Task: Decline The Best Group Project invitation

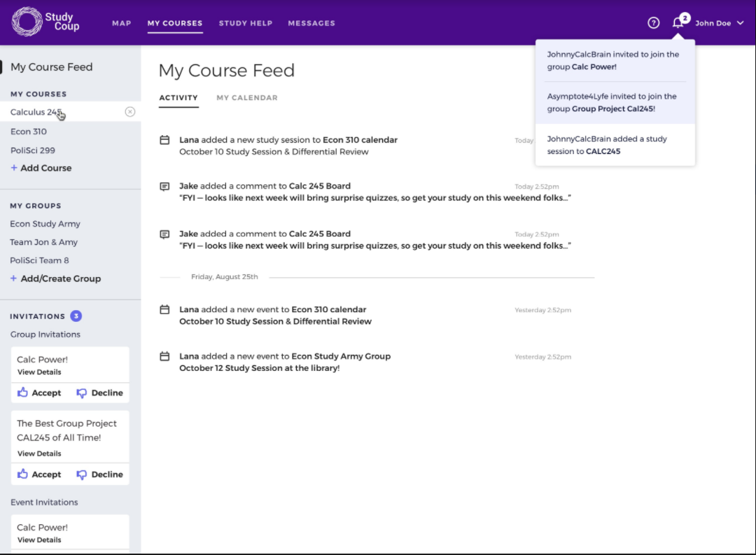Action: pyautogui.click(x=99, y=475)
